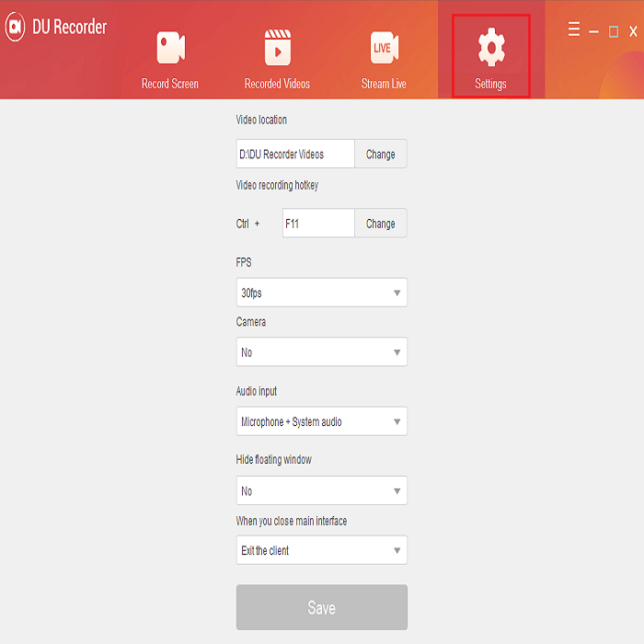Click the video location path field
The height and width of the screenshot is (644, 644).
[x=295, y=154]
